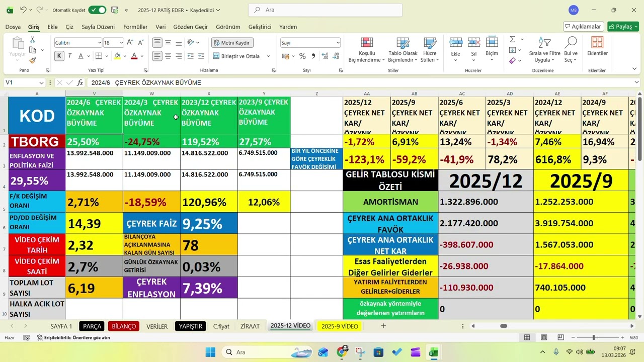Click the Açıklamalar button
Image resolution: width=644 pixels, height=362 pixels.
[x=584, y=27]
